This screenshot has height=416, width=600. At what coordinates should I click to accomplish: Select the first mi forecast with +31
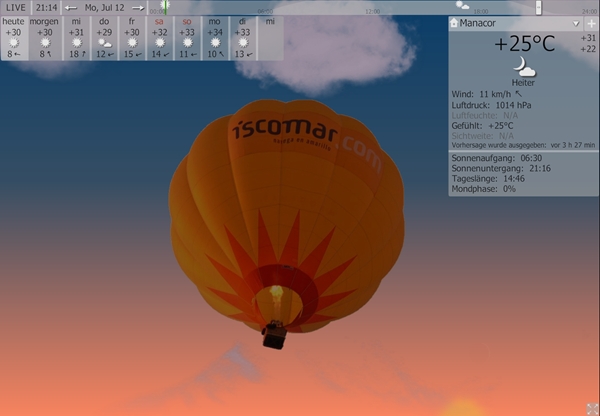tap(76, 38)
